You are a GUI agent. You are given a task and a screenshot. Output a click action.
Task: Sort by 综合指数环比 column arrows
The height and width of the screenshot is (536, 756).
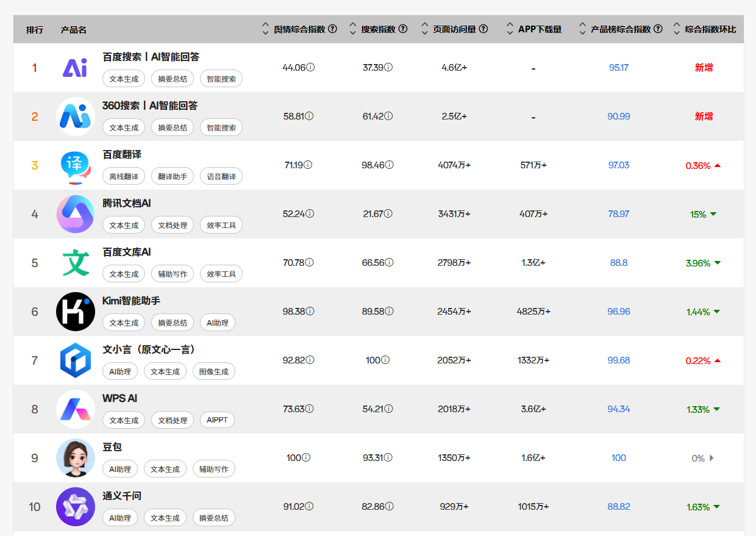(677, 29)
